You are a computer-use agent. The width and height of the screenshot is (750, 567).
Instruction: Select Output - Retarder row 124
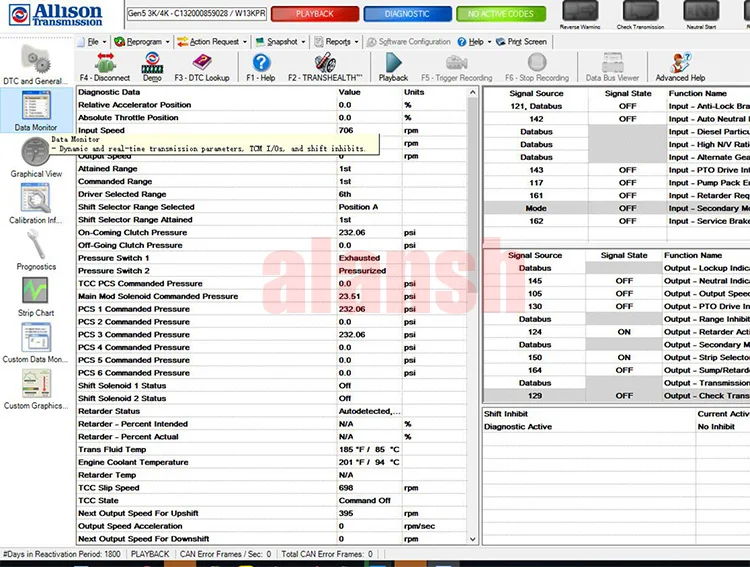point(617,332)
